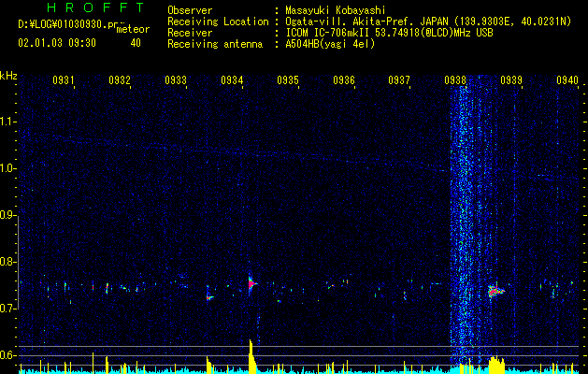Click the A504HB(yagi 4el) antenna text
Screen dimensions: 588x374
point(330,44)
